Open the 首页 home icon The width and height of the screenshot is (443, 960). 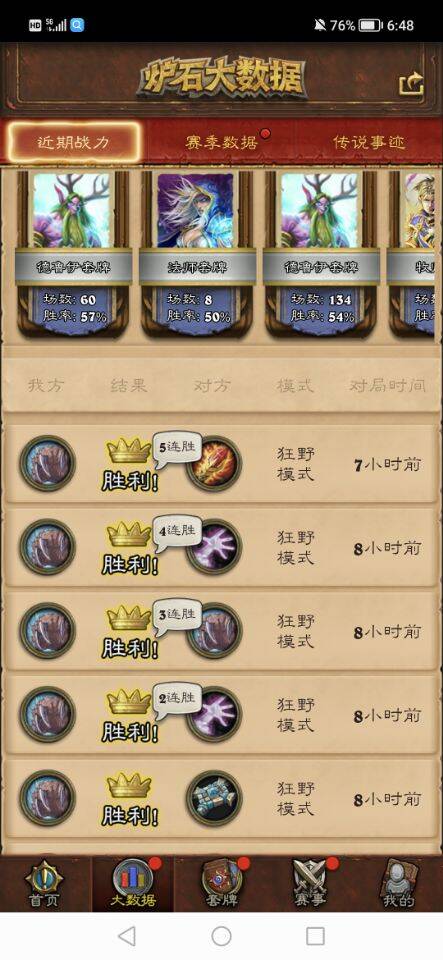[x=44, y=883]
